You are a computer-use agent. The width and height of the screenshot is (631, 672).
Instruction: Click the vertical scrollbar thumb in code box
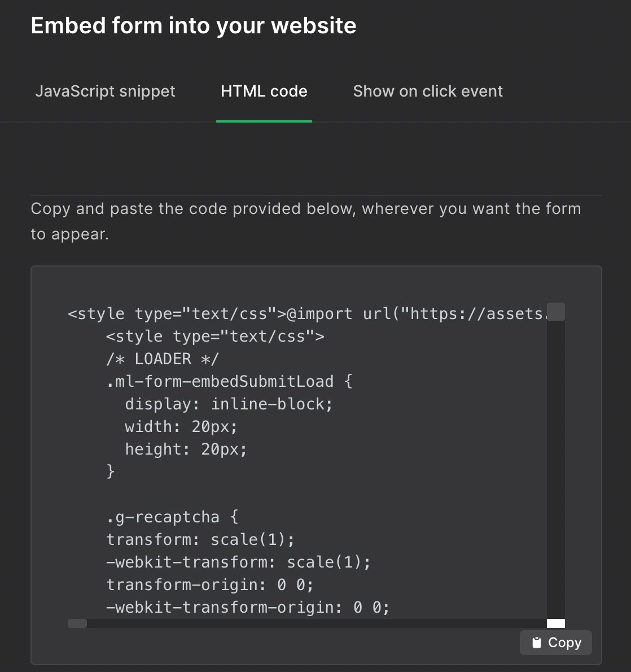[x=556, y=312]
